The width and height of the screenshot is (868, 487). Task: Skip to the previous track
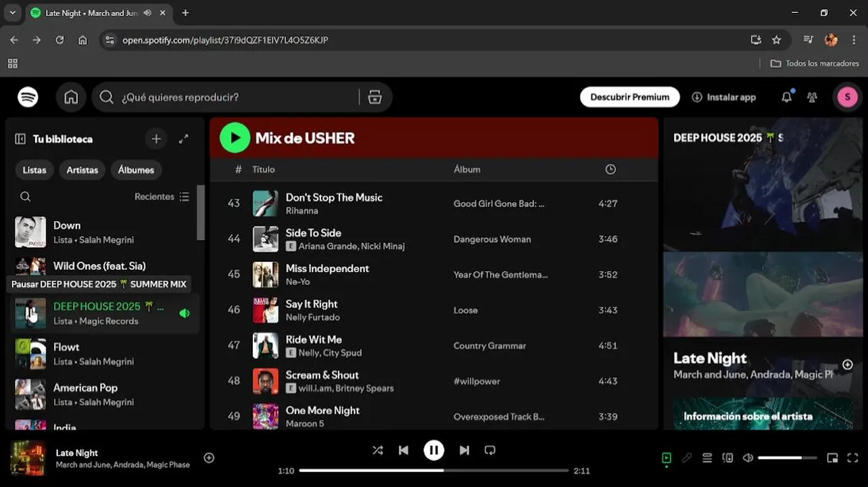pyautogui.click(x=404, y=450)
